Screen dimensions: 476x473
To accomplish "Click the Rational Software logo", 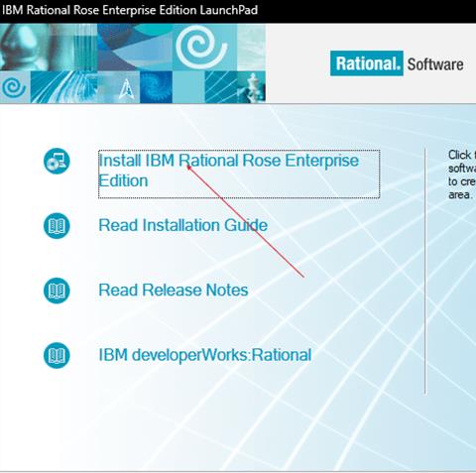I will pyautogui.click(x=397, y=63).
